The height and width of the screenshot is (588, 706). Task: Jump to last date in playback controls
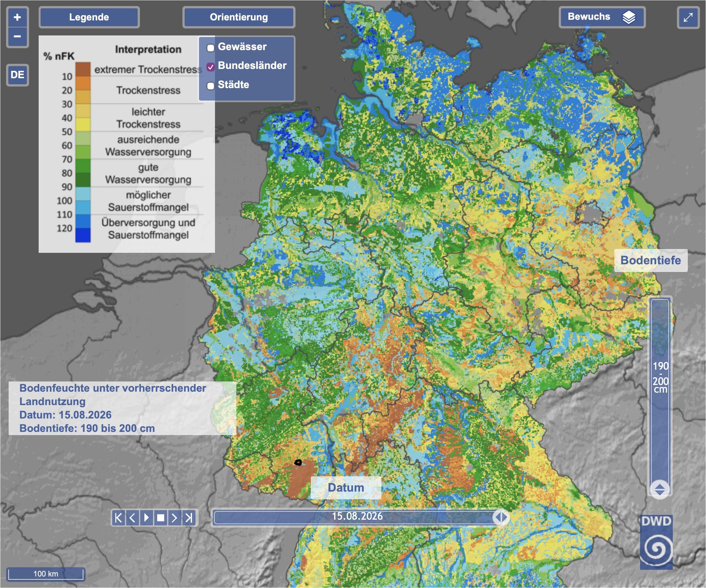click(x=189, y=518)
